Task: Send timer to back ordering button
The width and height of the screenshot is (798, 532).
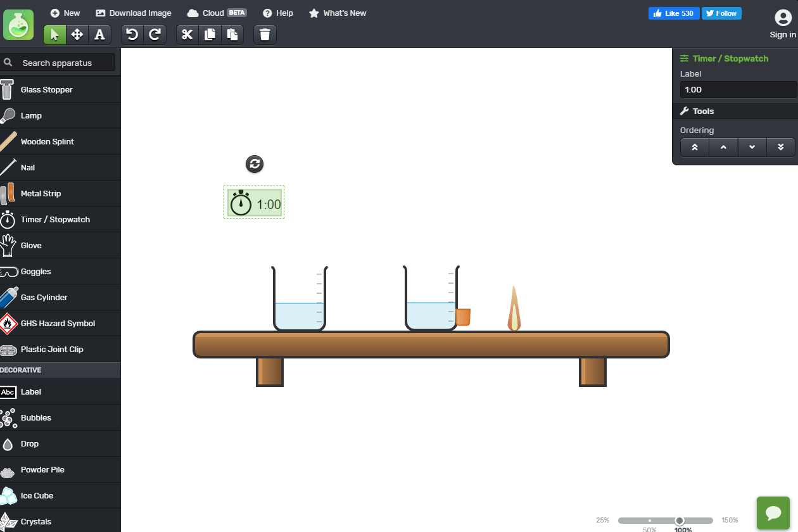Action: point(781,147)
